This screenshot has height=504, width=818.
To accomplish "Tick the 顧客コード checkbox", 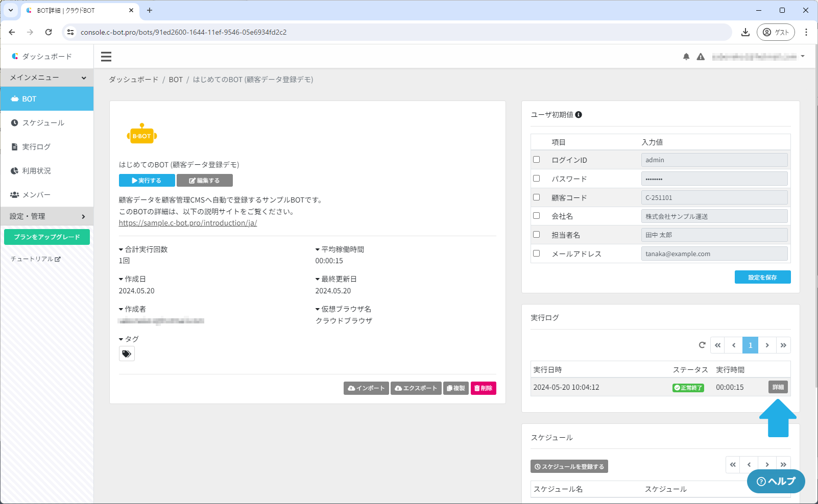I will click(x=536, y=197).
